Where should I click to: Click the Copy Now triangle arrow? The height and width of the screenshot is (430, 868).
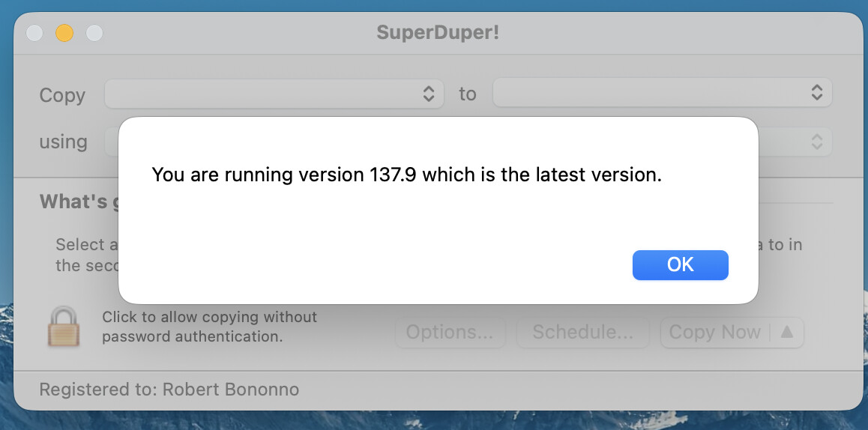tap(786, 332)
